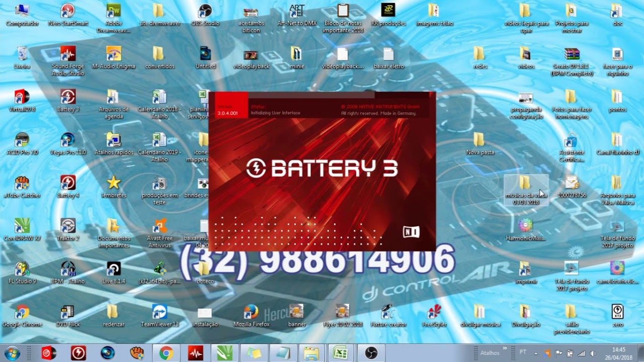This screenshot has height=362, width=644.
Task: Select the Avast Free Antivirus icon
Action: (159, 233)
